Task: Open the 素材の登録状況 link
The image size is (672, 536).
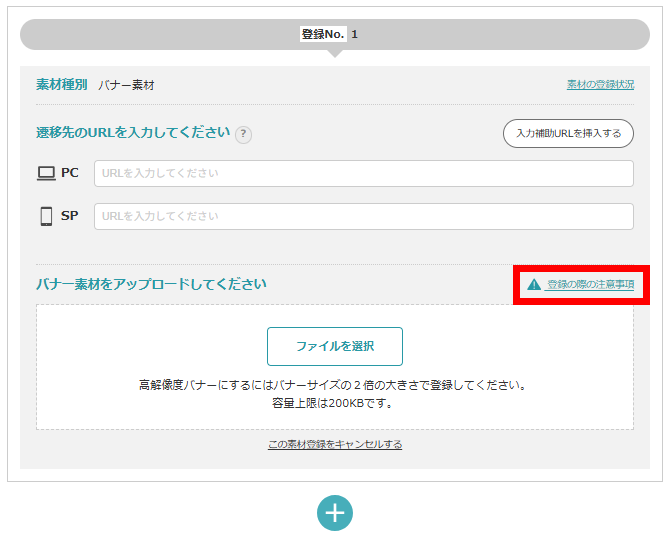Action: tap(600, 85)
